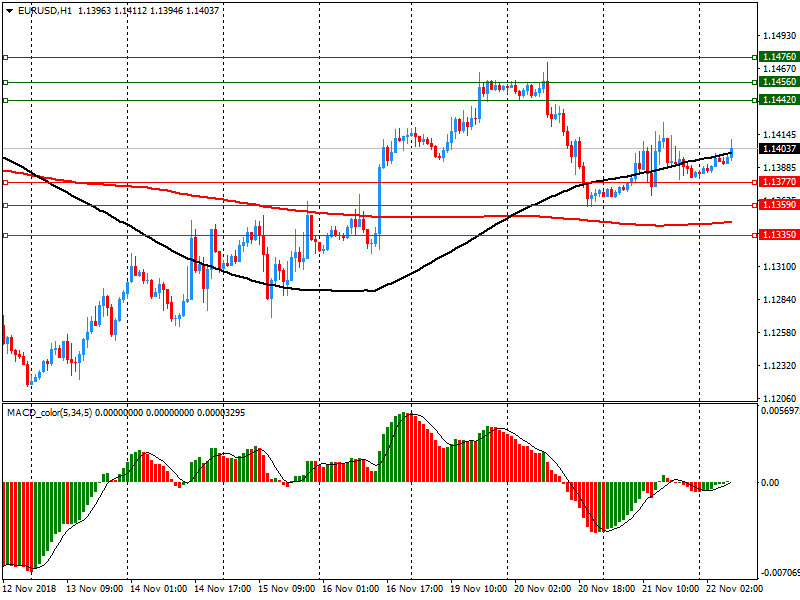
Task: Click the green 1.14760 price label
Action: point(779,57)
